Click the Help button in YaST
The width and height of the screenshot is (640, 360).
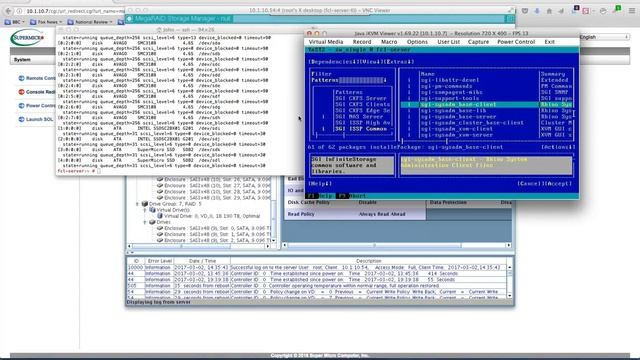tap(320, 184)
